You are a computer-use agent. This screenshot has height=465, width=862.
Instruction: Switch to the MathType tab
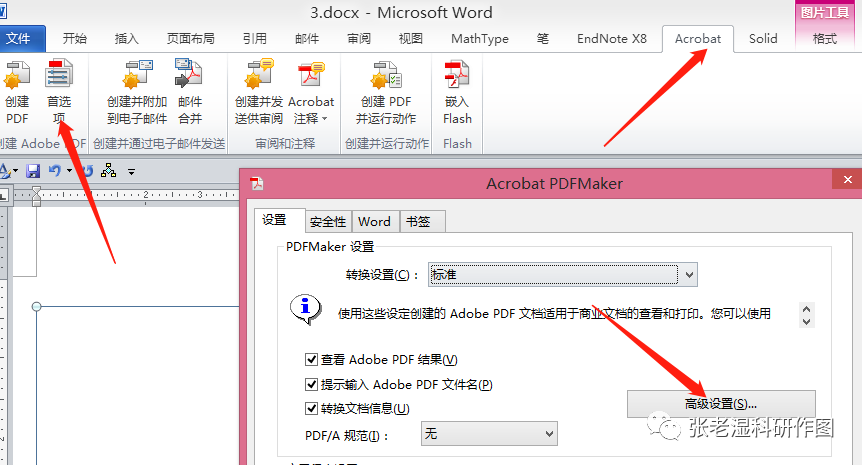(479, 38)
